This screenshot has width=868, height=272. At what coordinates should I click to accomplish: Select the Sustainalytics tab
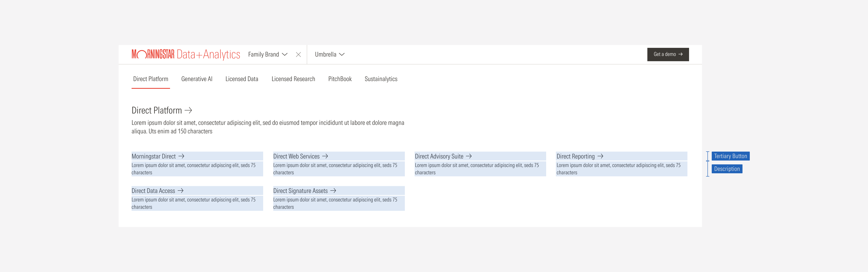(381, 79)
